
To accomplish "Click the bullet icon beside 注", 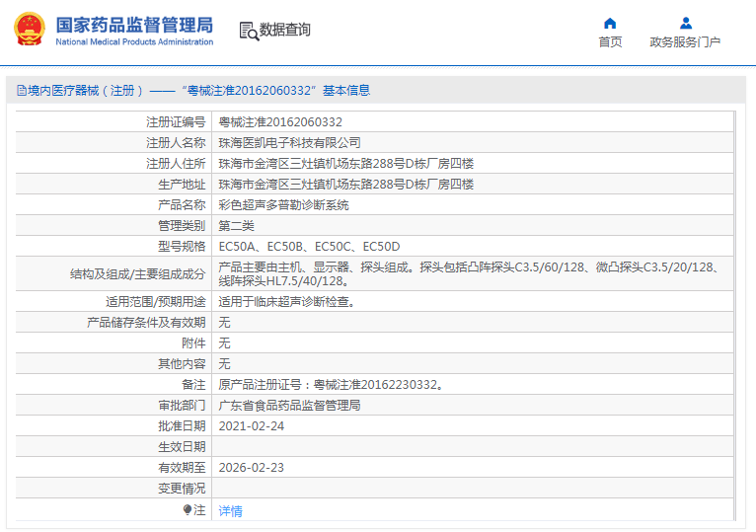I will point(188,510).
